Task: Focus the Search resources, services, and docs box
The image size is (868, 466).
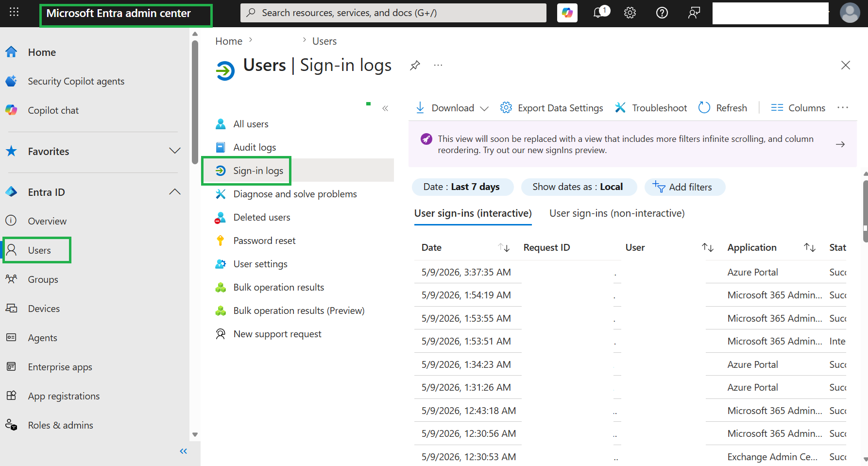Action: [x=393, y=13]
